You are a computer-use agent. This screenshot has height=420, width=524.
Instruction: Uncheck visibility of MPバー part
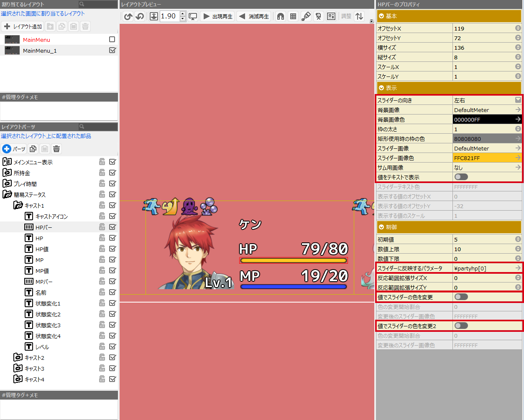112,281
